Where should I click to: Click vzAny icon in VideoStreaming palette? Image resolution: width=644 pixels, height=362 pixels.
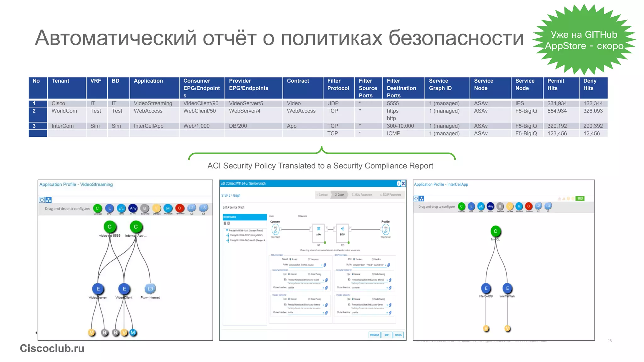(x=133, y=208)
